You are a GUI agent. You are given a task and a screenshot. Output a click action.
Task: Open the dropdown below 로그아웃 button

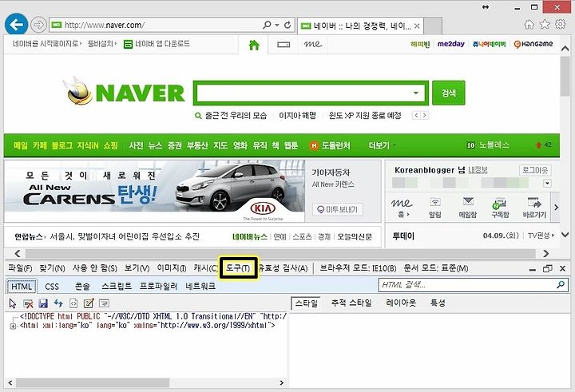[x=547, y=183]
